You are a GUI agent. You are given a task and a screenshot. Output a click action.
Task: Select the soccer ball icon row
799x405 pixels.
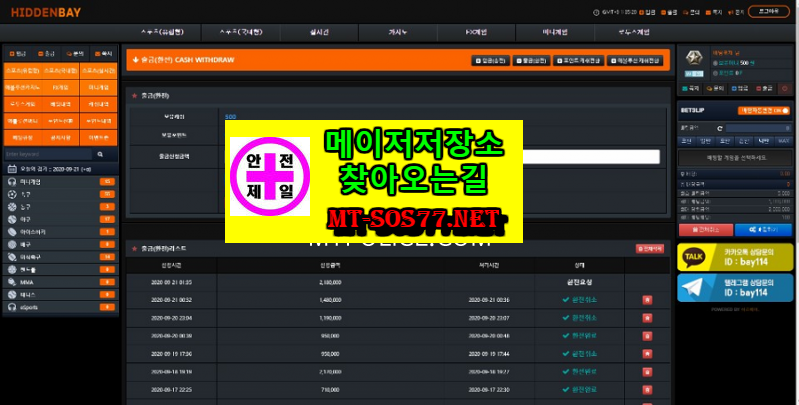pos(61,194)
